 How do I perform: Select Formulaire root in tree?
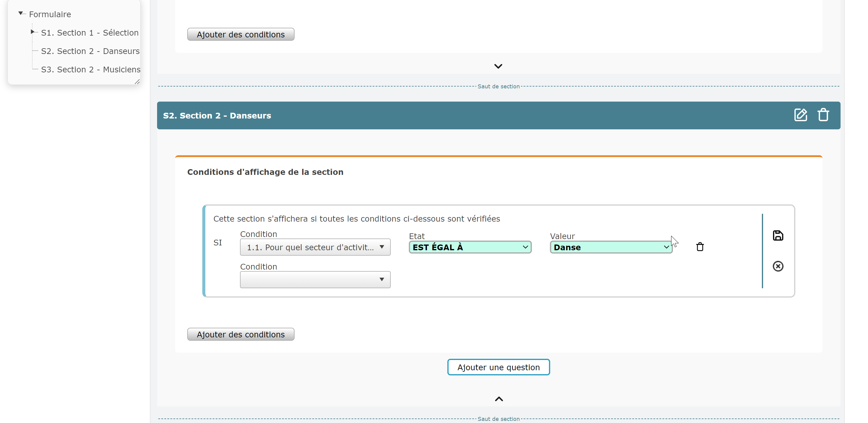click(50, 14)
